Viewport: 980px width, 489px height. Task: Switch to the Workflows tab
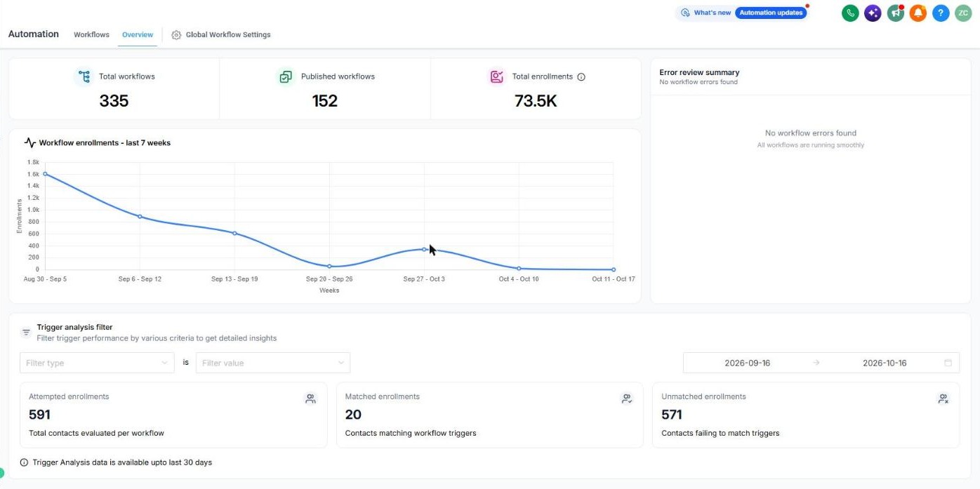point(91,34)
